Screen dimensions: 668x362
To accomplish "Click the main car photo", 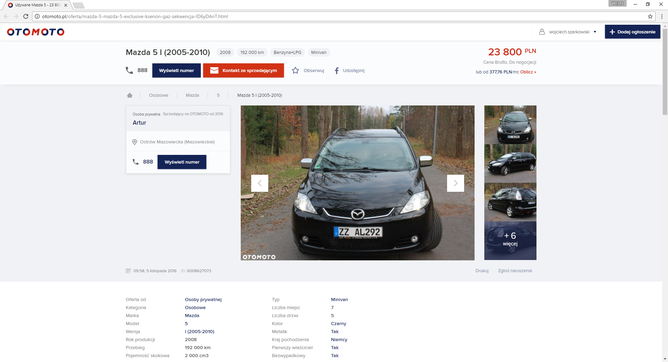I will click(x=357, y=183).
